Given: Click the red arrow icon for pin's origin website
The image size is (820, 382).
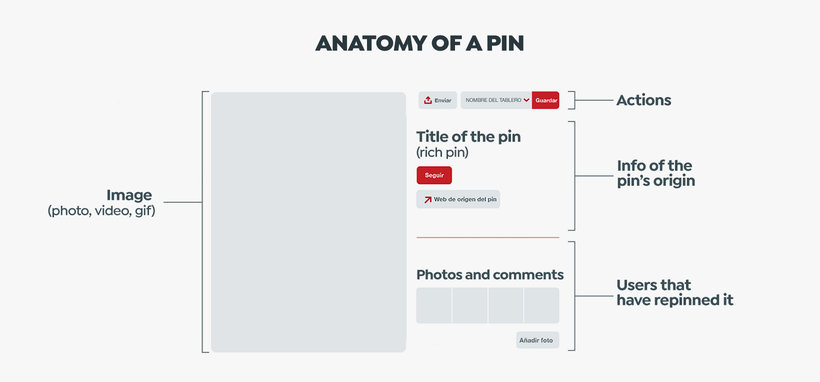Looking at the screenshot, I should tap(428, 199).
